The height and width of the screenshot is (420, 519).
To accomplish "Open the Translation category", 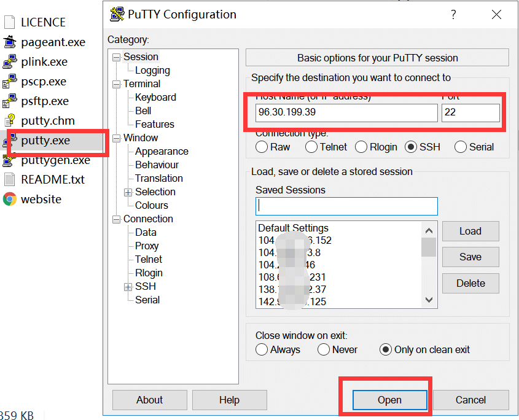I will tap(159, 179).
